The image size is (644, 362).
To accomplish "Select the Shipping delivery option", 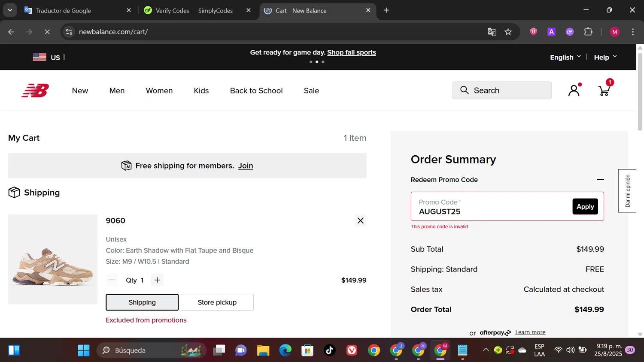I will pos(142,302).
